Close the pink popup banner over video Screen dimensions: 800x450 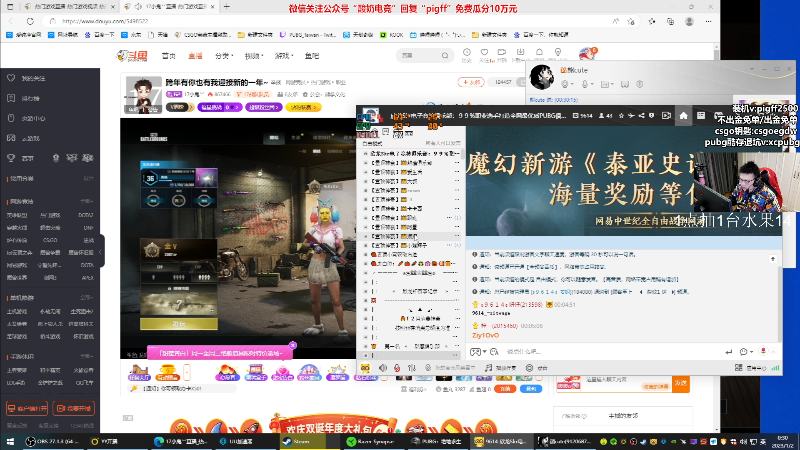(293, 345)
